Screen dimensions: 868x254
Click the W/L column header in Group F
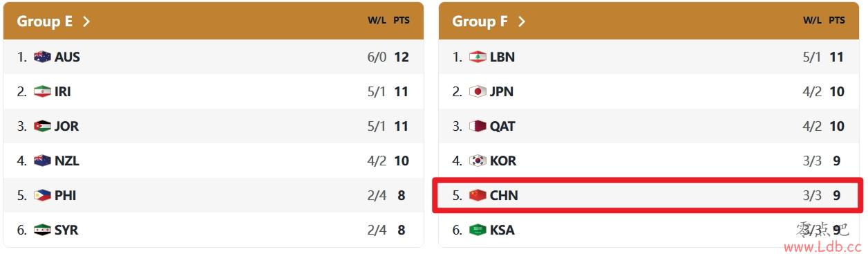coord(812,20)
